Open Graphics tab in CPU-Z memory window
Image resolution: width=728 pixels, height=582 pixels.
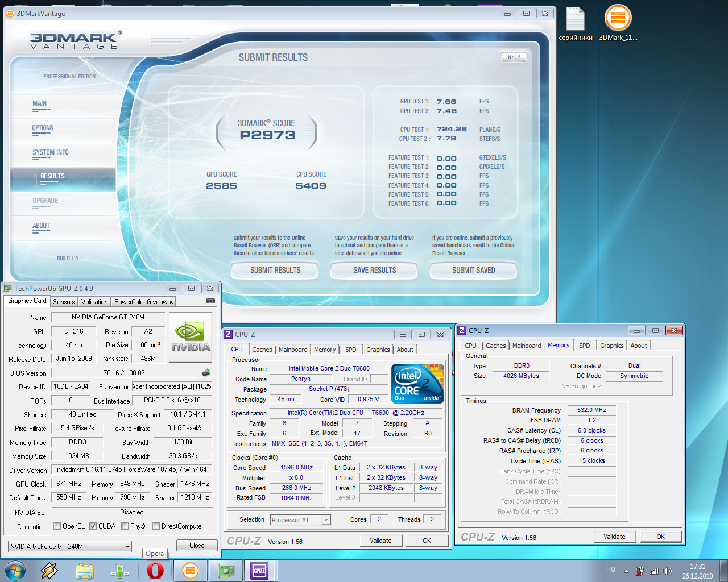[x=612, y=346]
